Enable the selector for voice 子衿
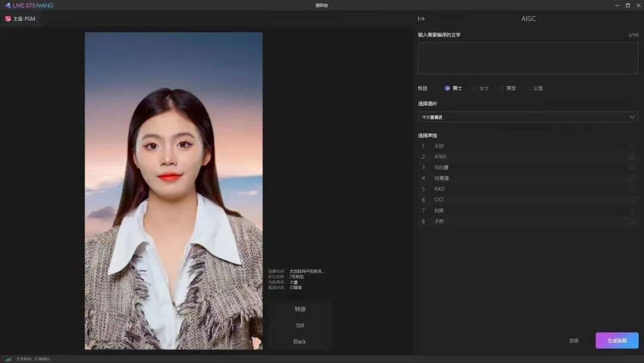Viewport: 644px width, 363px height. click(x=632, y=221)
